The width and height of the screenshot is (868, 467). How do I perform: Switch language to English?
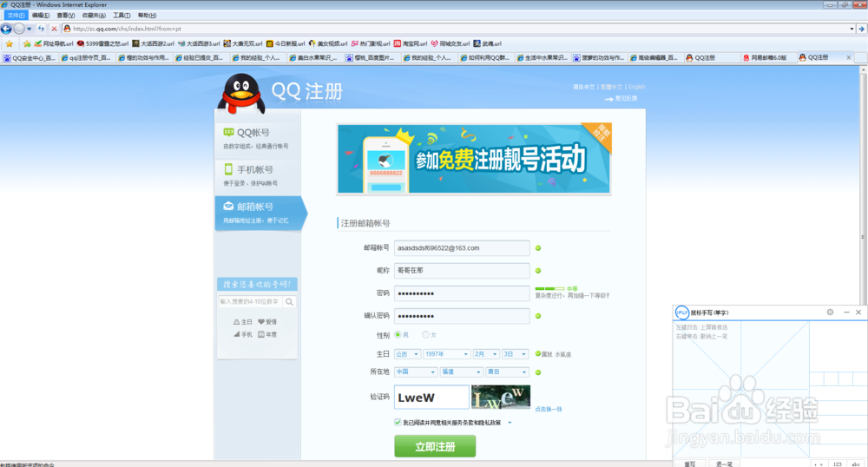(x=636, y=87)
